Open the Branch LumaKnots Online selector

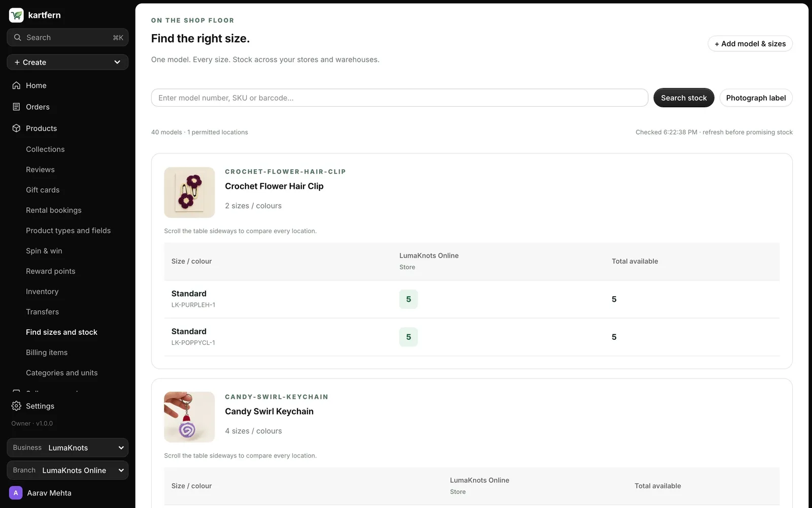tap(67, 470)
